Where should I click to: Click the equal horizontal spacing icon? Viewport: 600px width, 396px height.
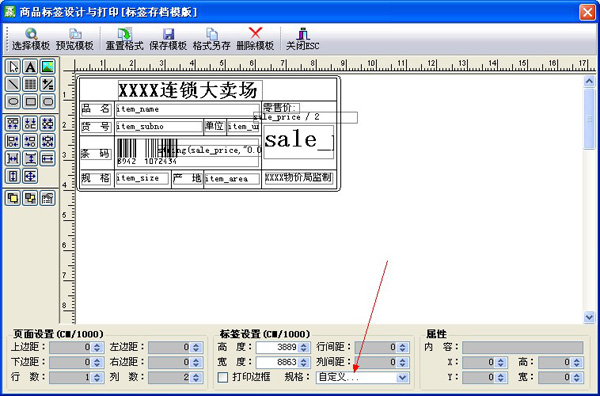point(13,158)
